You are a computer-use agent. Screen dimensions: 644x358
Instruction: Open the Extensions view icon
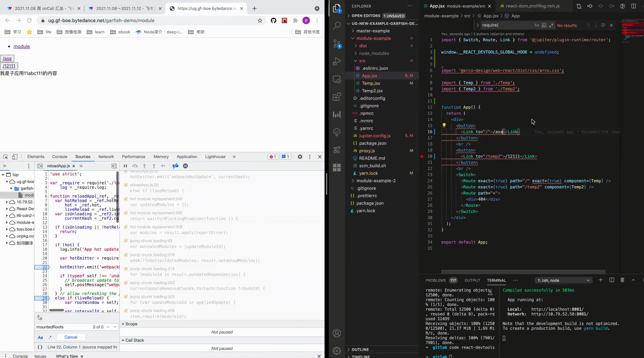[337, 97]
